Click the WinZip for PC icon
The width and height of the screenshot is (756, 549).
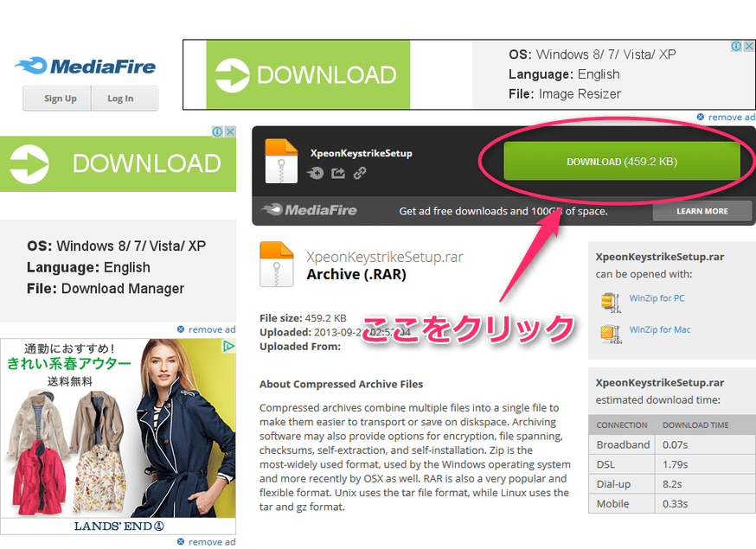[611, 302]
